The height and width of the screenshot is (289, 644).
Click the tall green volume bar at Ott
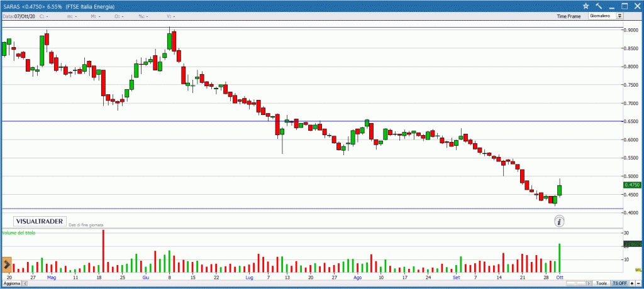[x=559, y=258]
